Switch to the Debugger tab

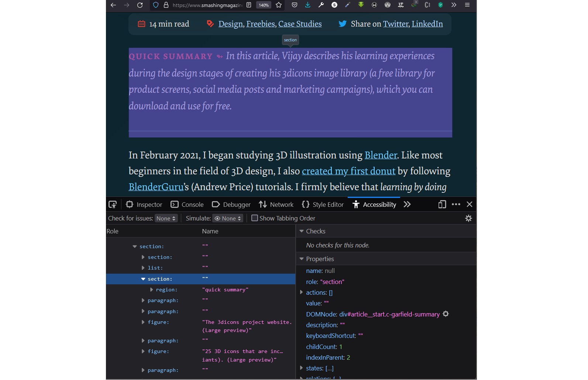click(231, 205)
